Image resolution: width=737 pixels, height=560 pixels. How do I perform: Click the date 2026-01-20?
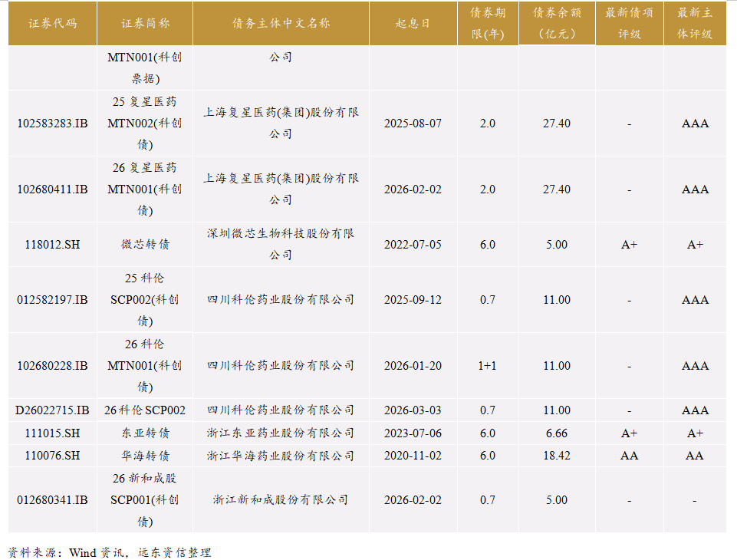pyautogui.click(x=413, y=366)
